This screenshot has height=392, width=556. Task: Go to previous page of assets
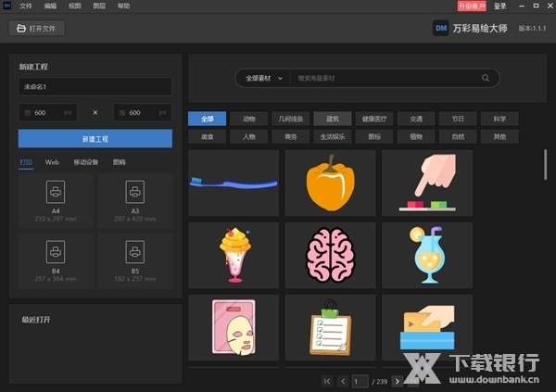(342, 381)
